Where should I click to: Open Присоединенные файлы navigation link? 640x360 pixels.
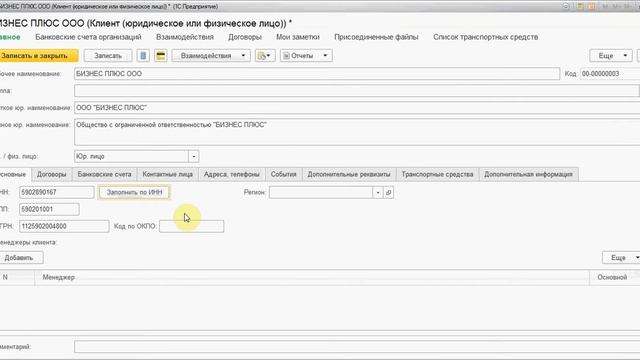click(x=376, y=37)
